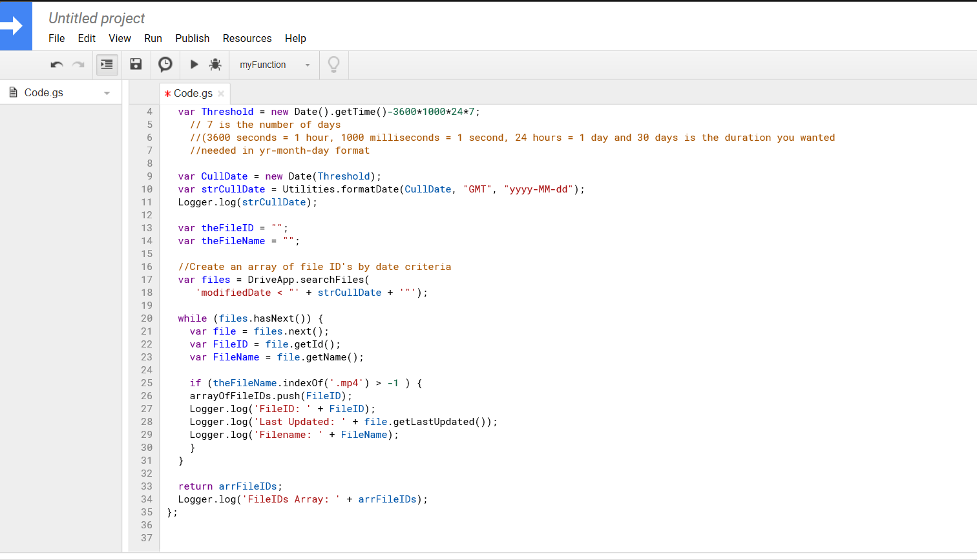
Task: Click the '.mp4' string in the if statement
Action: coord(347,383)
